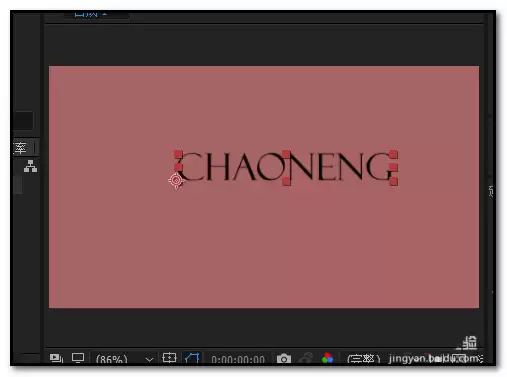Click the dimmed Show Snapshot icon
The width and height of the screenshot is (507, 377).
point(306,358)
